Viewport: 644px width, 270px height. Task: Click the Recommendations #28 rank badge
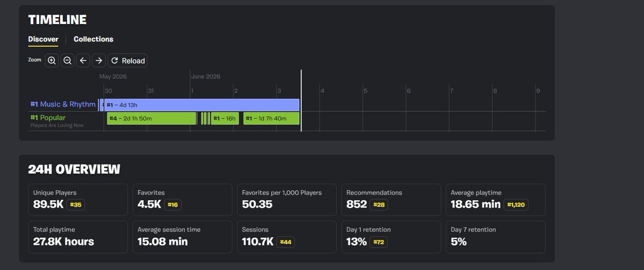tap(380, 205)
